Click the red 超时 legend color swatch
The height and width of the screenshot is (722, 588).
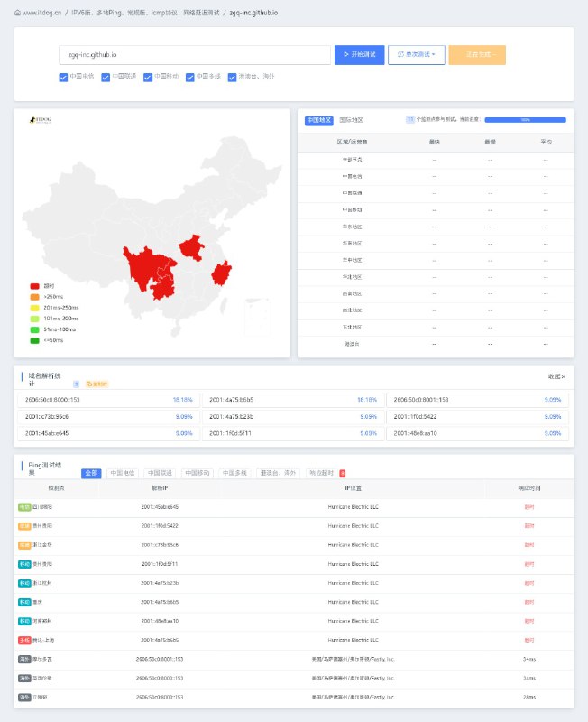click(x=35, y=286)
